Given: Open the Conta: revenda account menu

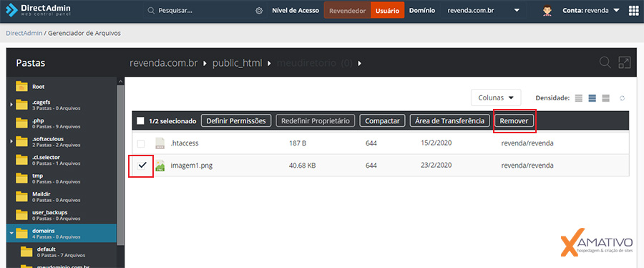Looking at the screenshot, I should point(591,11).
